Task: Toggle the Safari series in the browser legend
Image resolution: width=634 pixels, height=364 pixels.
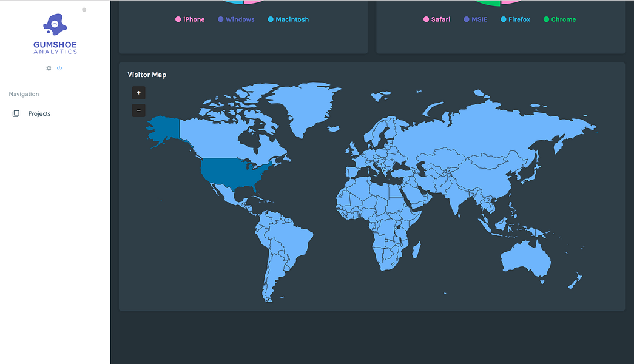Action: pyautogui.click(x=437, y=19)
